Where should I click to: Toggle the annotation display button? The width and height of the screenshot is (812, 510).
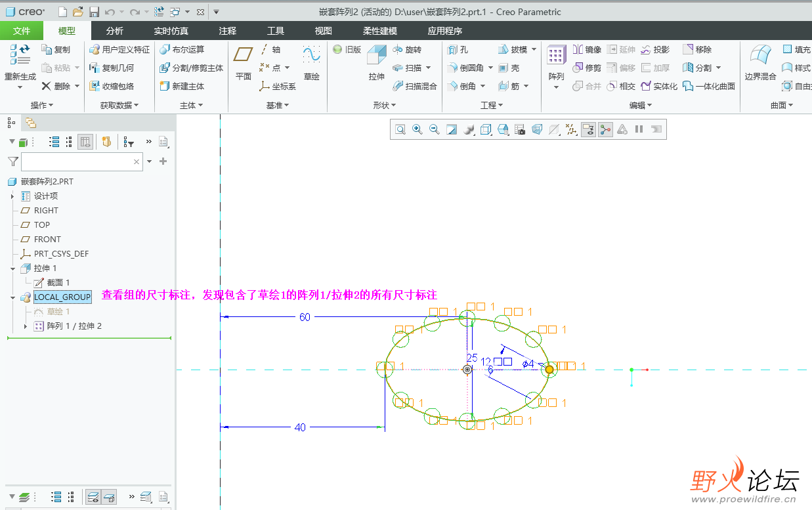coord(588,129)
